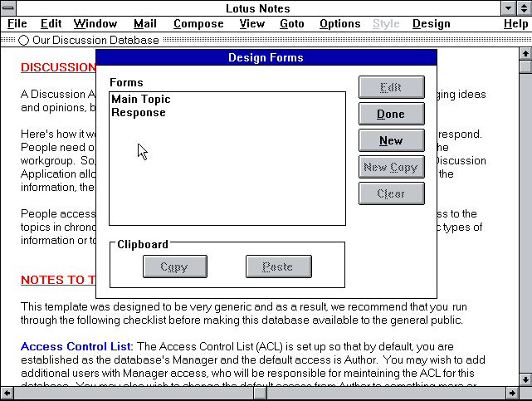
Task: Click the vertical scrollbar up arrow
Action: (x=525, y=54)
